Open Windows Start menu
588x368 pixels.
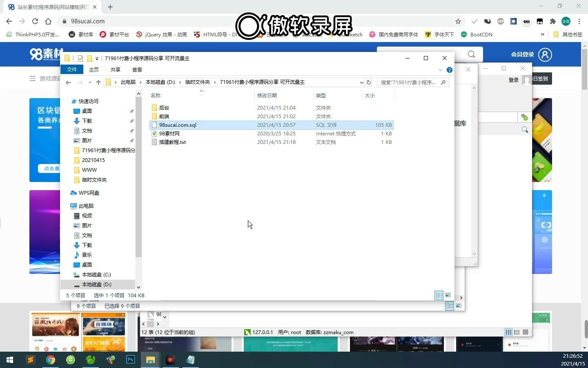coord(10,360)
